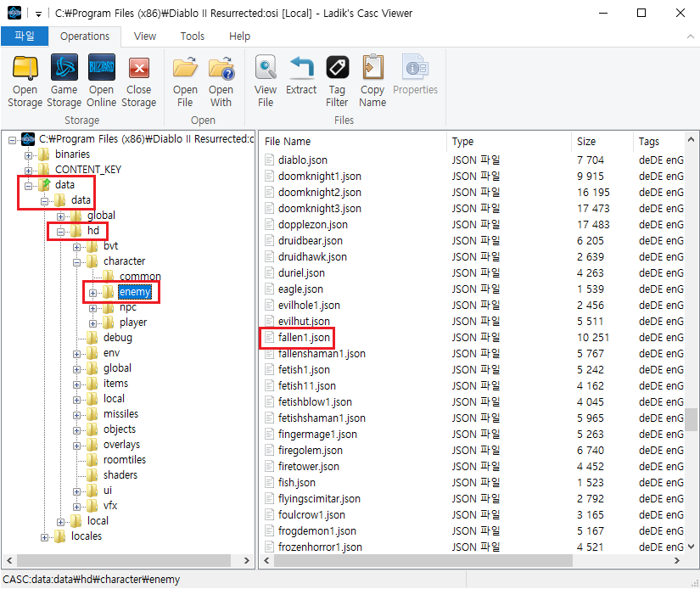Expand the bvt folder node
This screenshot has width=700, height=589.
click(76, 247)
